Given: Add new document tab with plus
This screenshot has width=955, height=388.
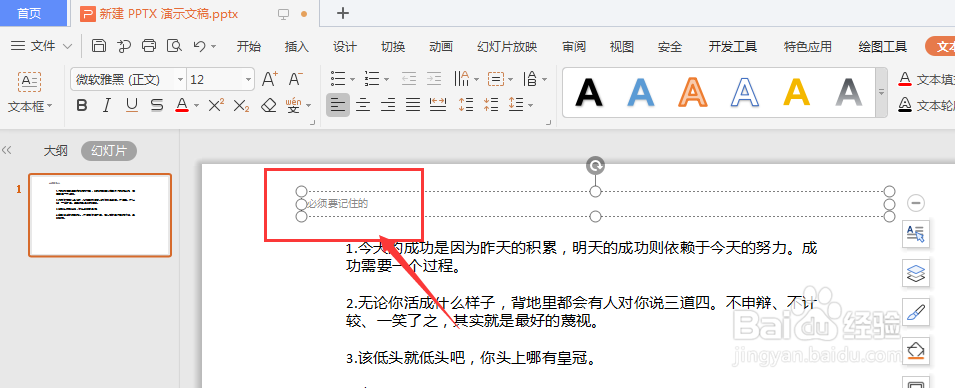Looking at the screenshot, I should (343, 13).
